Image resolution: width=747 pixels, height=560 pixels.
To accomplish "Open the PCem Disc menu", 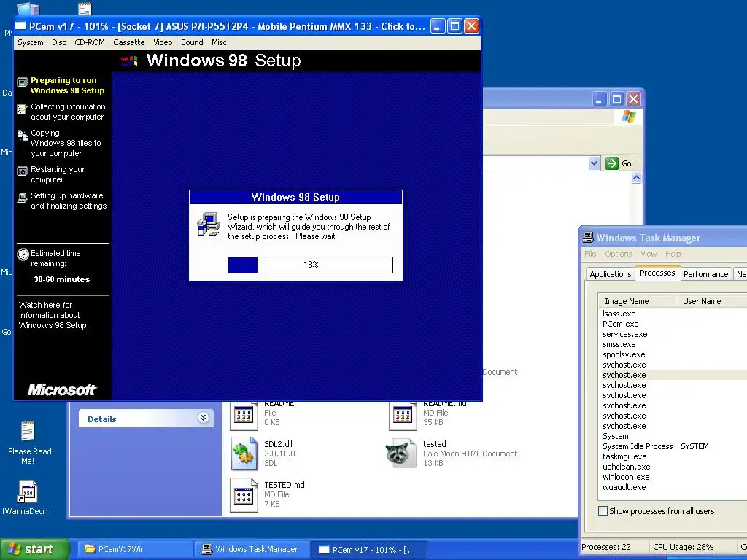I will [59, 42].
